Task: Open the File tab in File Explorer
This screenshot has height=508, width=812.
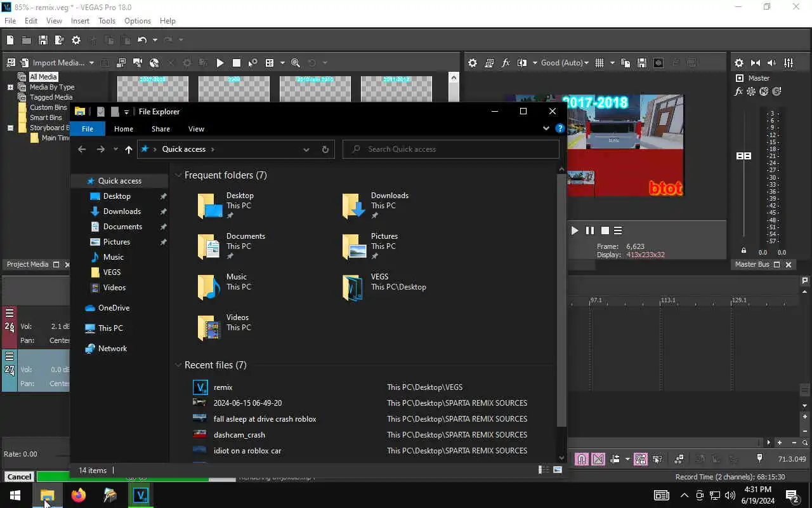Action: coord(88,129)
